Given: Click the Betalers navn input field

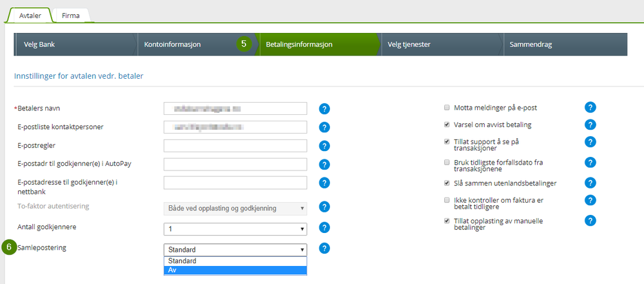Looking at the screenshot, I should 235,108.
